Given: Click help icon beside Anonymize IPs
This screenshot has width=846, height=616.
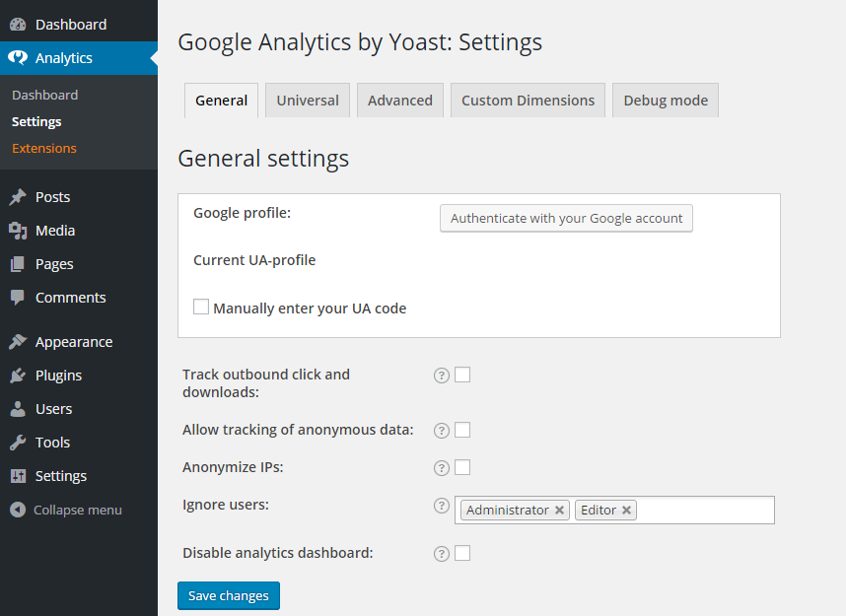Looking at the screenshot, I should pos(442,468).
